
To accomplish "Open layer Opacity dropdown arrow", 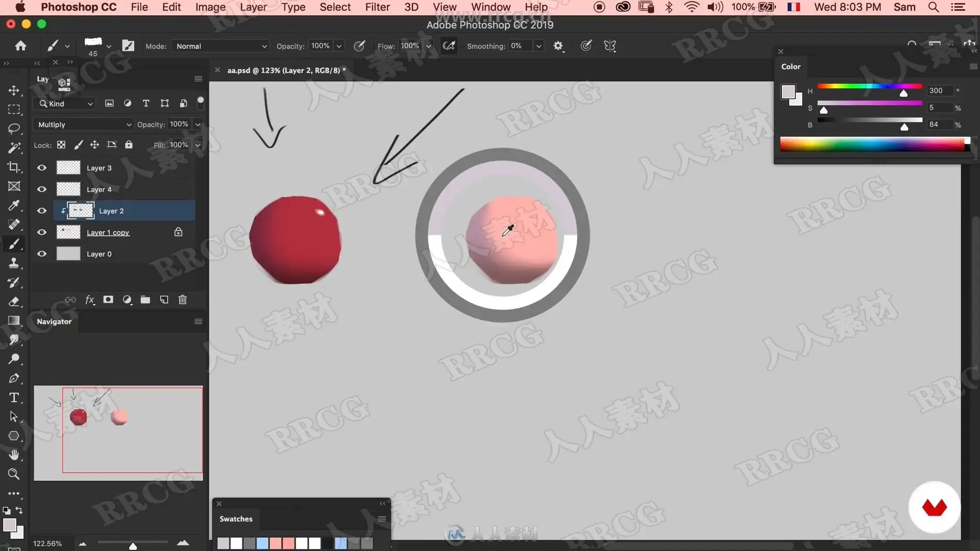I will (x=198, y=124).
